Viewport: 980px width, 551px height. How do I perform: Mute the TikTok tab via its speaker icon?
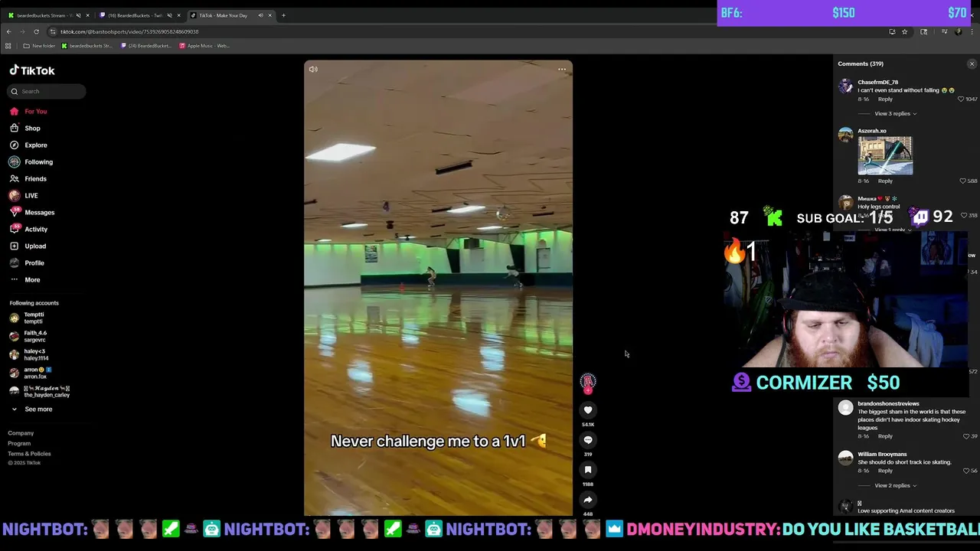pyautogui.click(x=260, y=15)
